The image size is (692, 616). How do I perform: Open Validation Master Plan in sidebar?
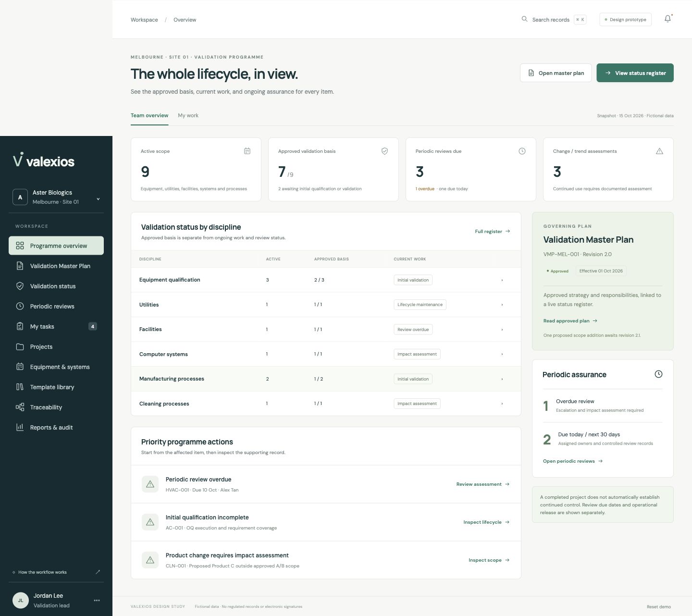(56, 266)
